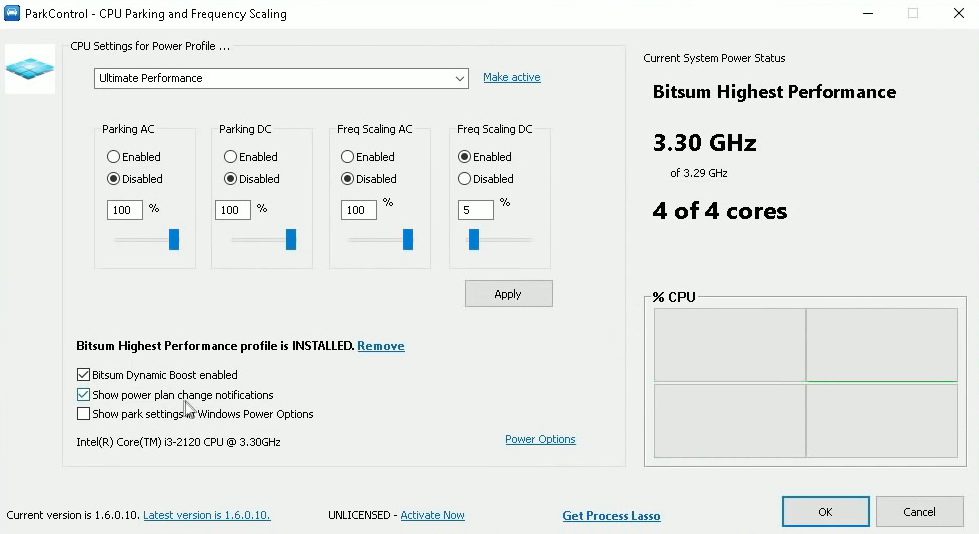This screenshot has width=979, height=534.
Task: Click the OK button
Action: coord(825,512)
